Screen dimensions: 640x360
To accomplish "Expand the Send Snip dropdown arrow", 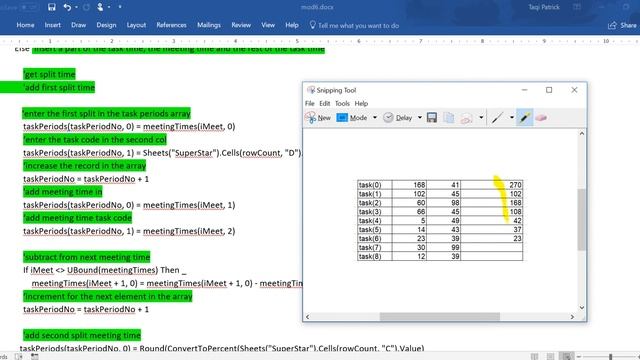I will point(481,118).
